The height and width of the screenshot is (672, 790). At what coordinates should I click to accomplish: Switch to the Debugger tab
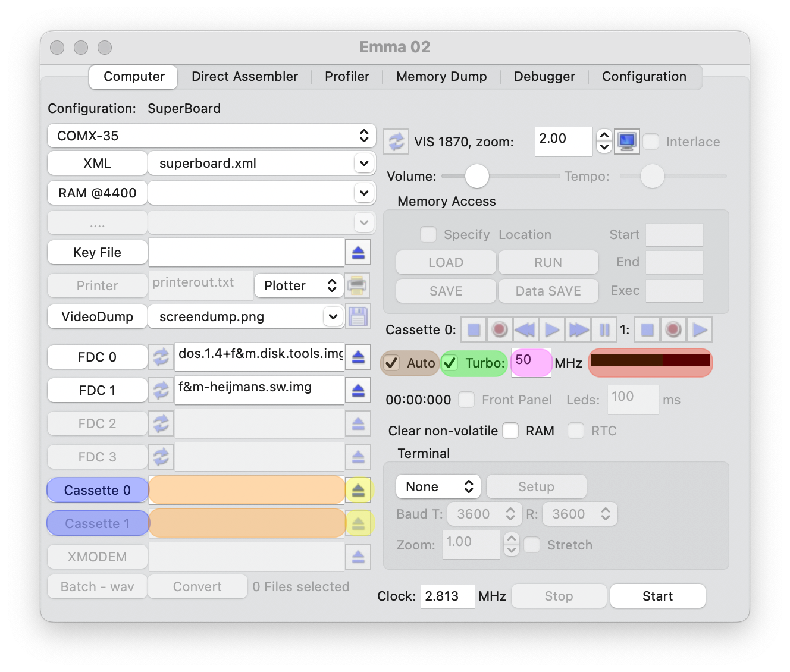click(x=544, y=77)
